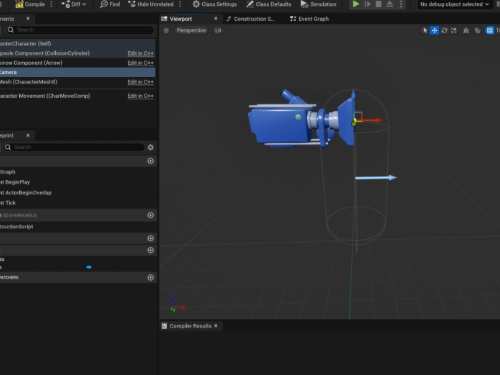This screenshot has width=500, height=375.
Task: Close the Compiler Results tab
Action: point(216,326)
